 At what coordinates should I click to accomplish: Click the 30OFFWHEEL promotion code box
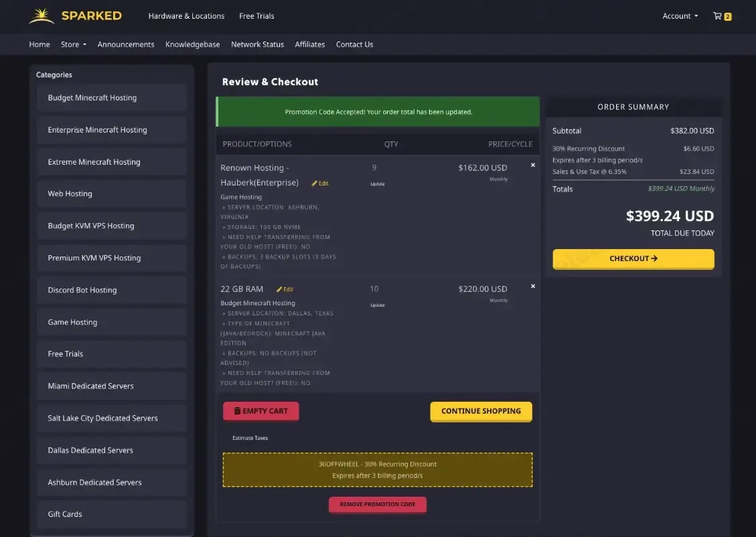point(378,469)
